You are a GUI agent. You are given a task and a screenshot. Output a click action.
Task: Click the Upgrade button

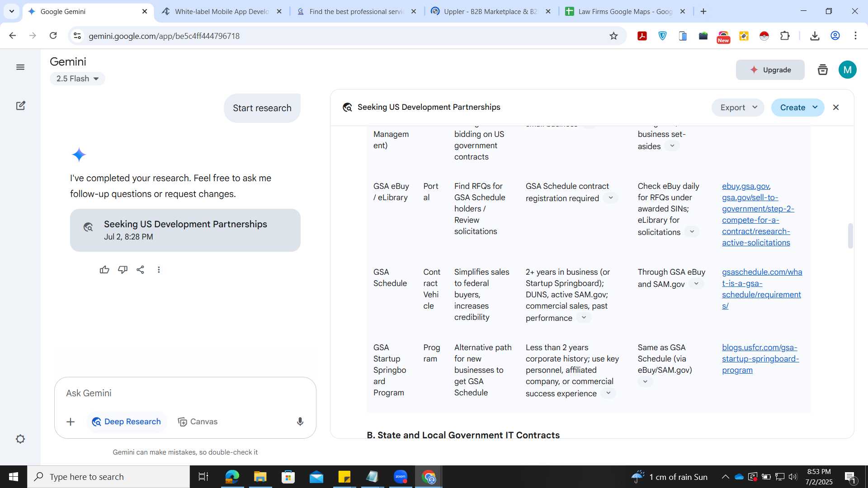[770, 70]
